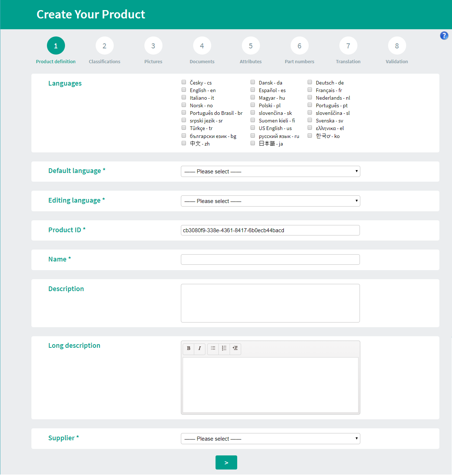The width and height of the screenshot is (452, 476).
Task: Go to step 2 Classifications circle
Action: point(104,46)
